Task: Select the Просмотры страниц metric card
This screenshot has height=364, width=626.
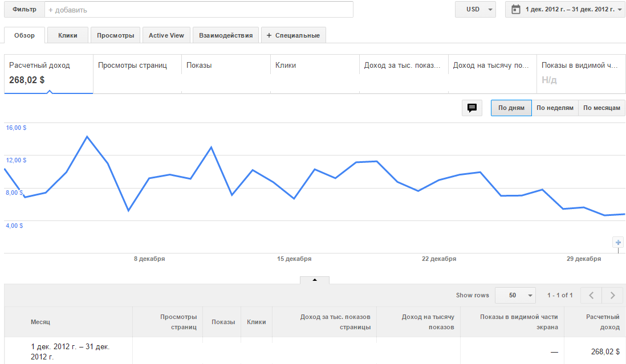Action: (137, 73)
